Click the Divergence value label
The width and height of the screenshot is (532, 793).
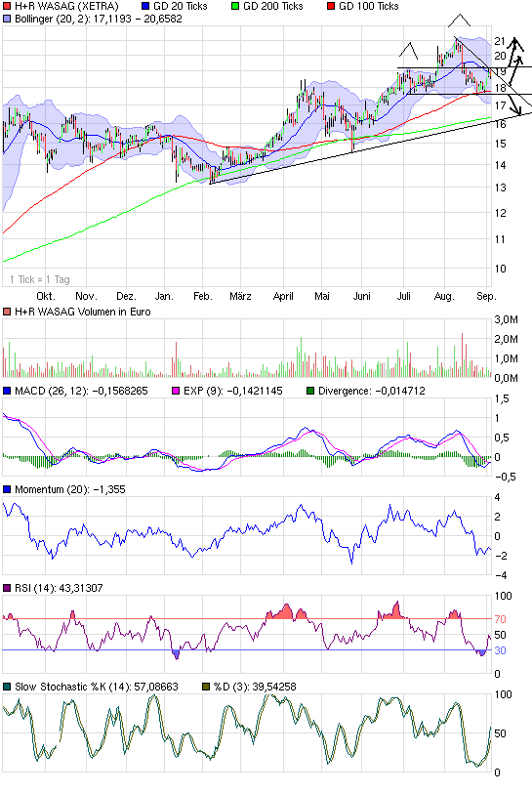372,391
